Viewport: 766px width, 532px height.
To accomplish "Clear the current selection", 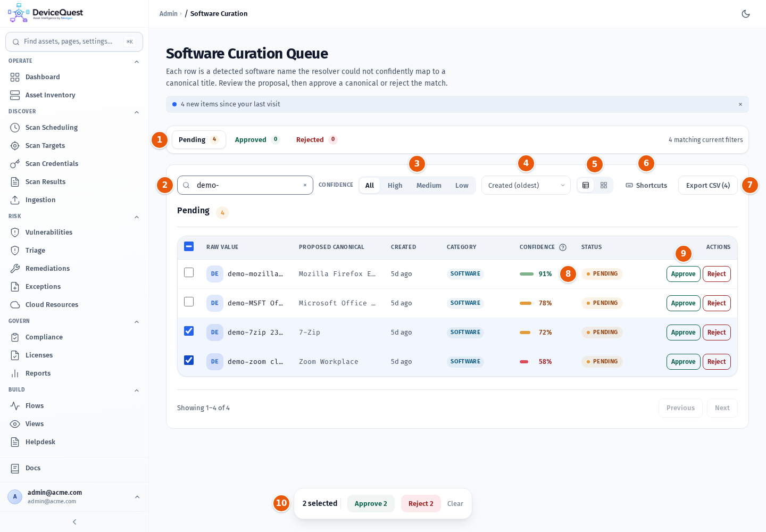I will click(x=455, y=504).
